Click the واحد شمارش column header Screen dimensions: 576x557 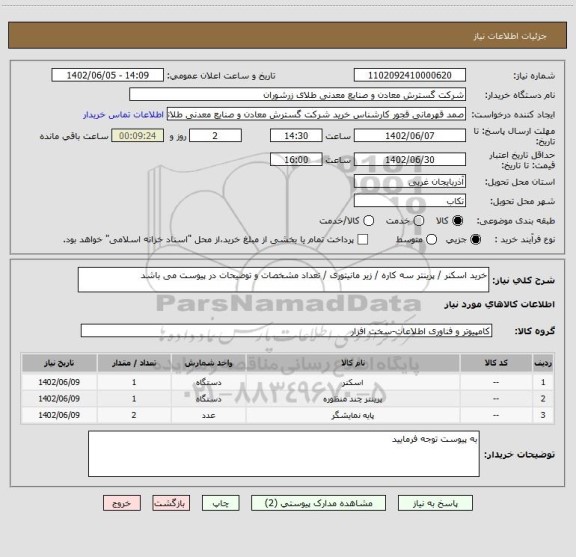(208, 363)
